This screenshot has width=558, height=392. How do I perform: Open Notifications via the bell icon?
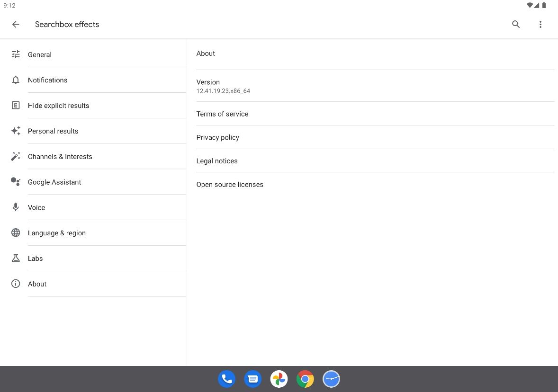pyautogui.click(x=16, y=80)
